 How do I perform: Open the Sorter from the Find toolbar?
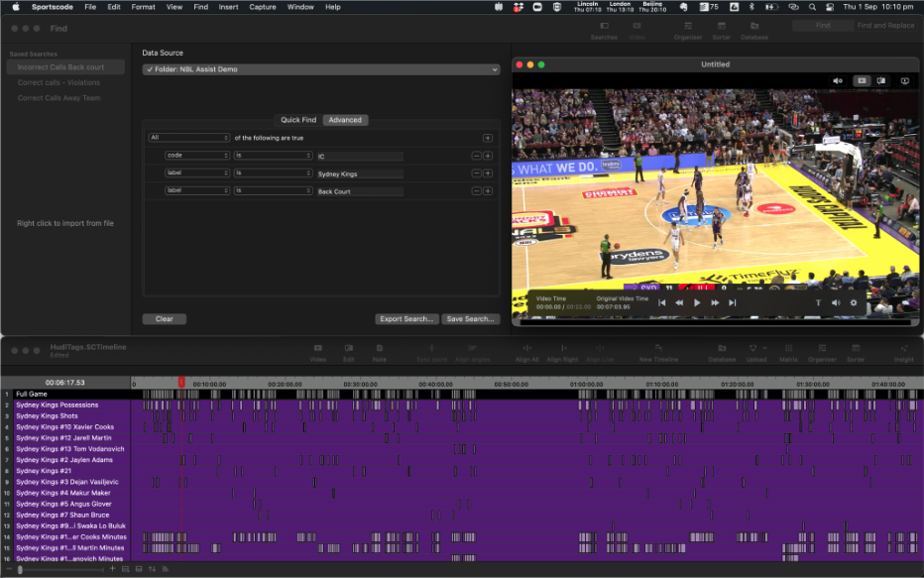coord(721,31)
